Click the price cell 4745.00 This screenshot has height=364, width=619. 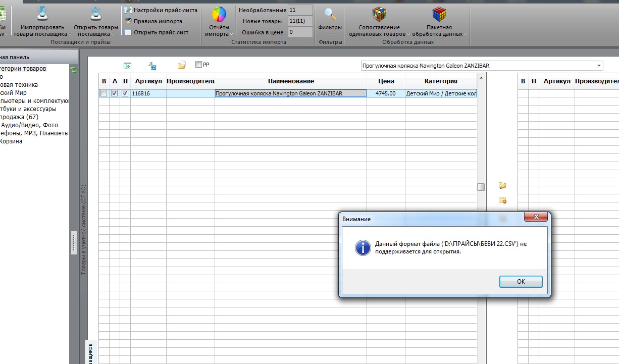pos(386,93)
